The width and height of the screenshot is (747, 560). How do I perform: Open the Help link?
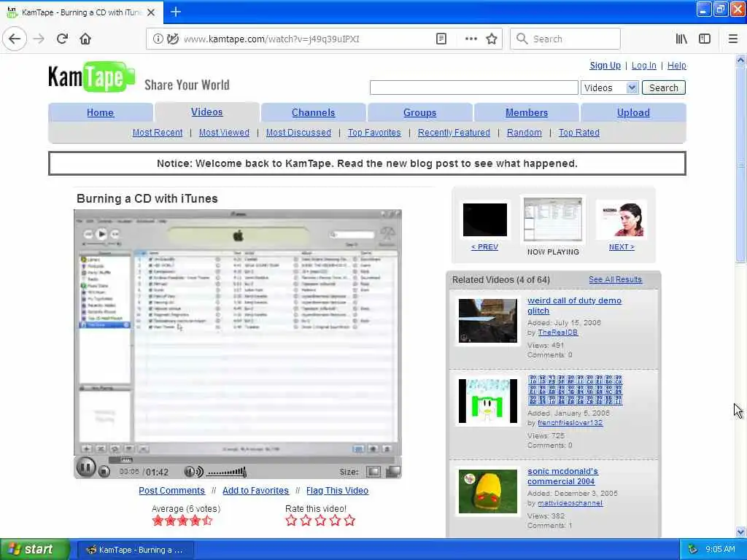point(676,65)
